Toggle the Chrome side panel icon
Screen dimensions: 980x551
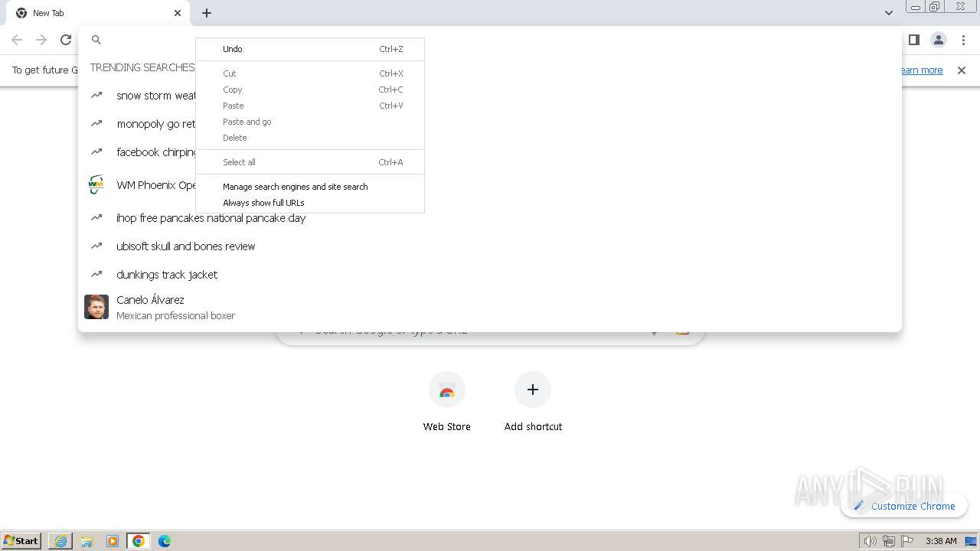click(913, 40)
